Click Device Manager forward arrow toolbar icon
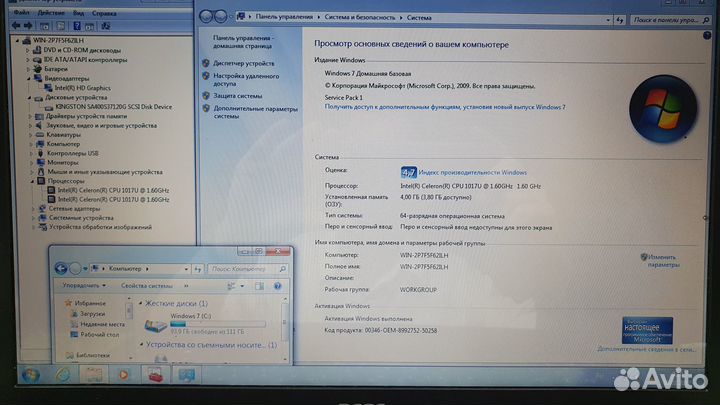 28,25
